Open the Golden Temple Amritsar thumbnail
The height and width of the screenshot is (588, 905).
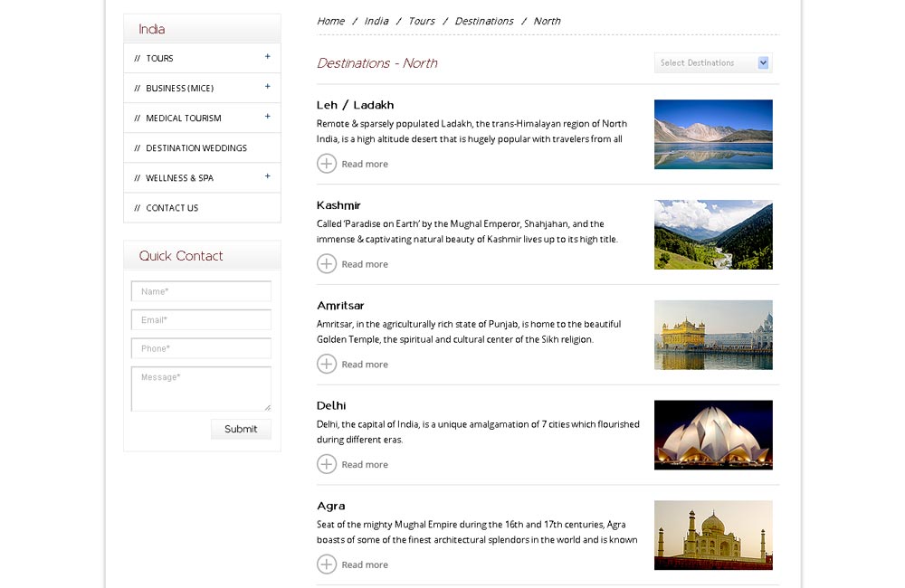pos(713,335)
